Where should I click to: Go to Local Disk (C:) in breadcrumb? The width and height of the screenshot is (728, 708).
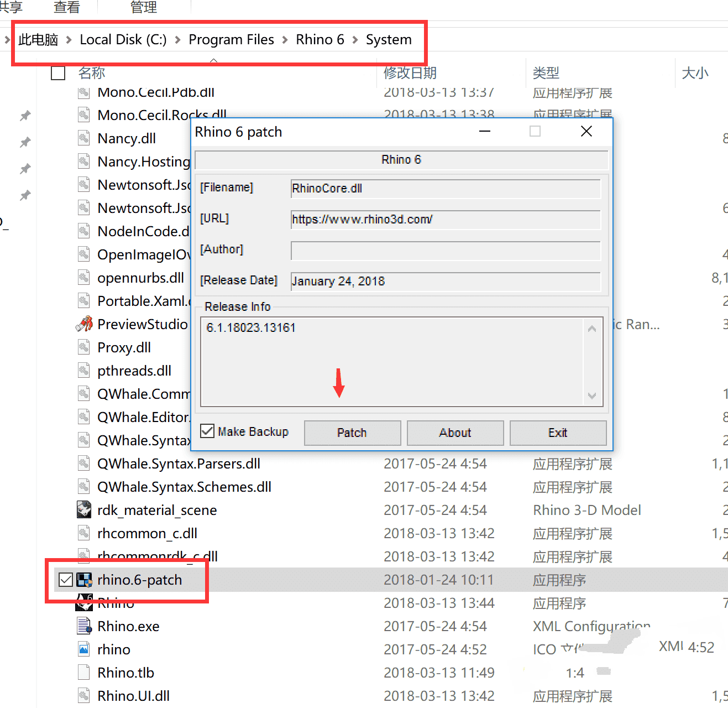(x=123, y=40)
